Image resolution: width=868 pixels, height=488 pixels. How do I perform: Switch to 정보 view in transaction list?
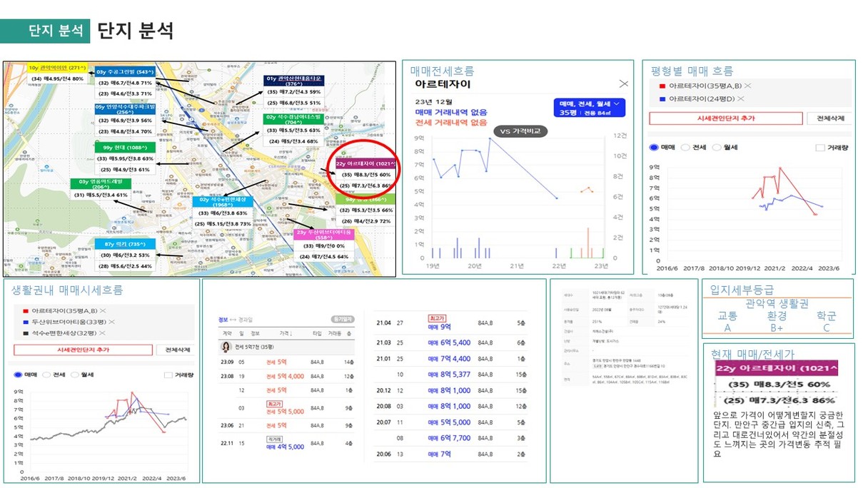223,319
